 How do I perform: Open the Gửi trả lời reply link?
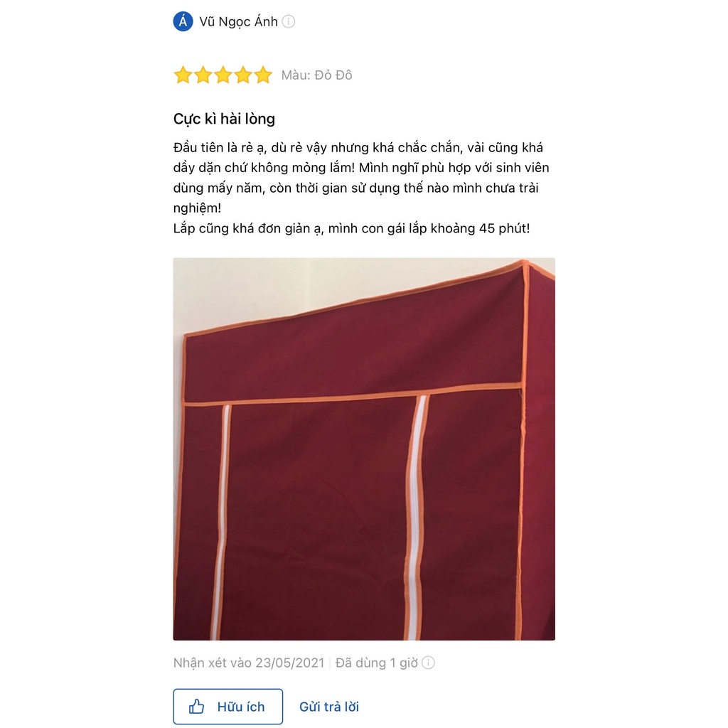tap(329, 707)
